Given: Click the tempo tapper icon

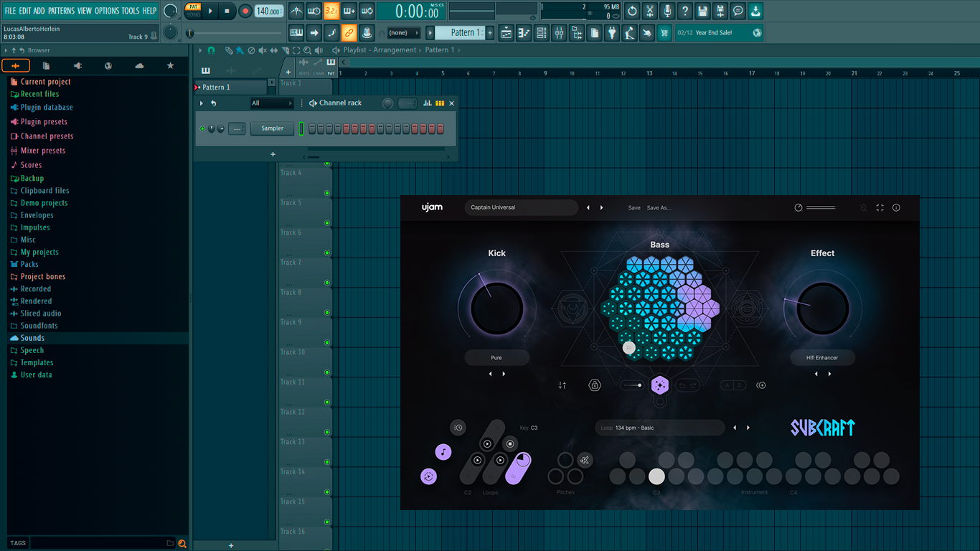Looking at the screenshot, I should click(x=629, y=33).
